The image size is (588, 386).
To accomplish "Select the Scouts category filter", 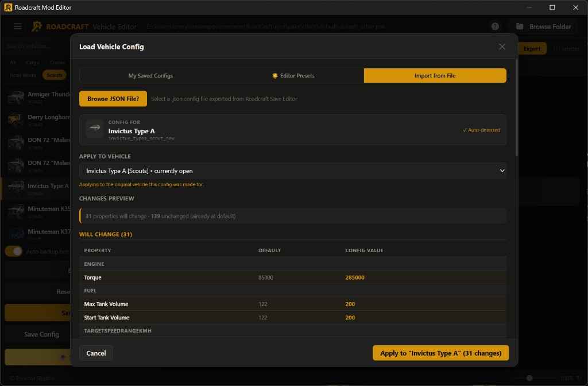I will [x=55, y=75].
